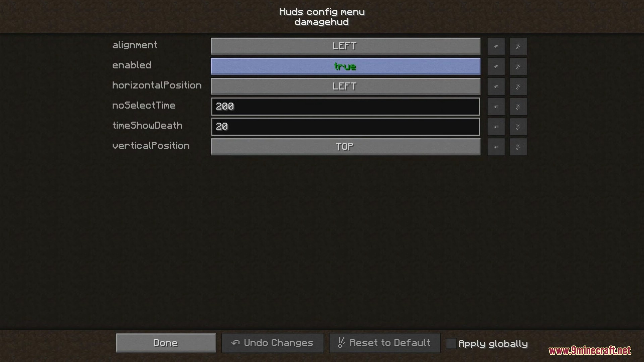Click Undo Changes button

(273, 343)
